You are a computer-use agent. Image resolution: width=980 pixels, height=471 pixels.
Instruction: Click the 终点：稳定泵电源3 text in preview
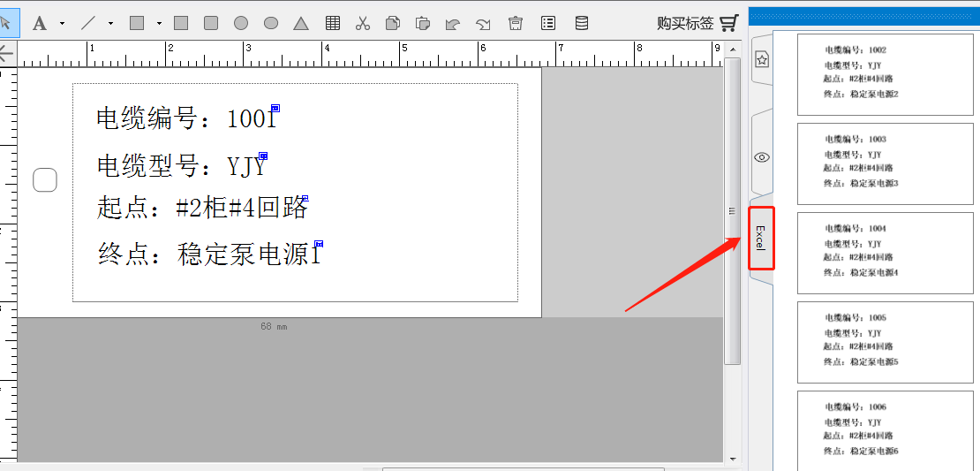[861, 184]
